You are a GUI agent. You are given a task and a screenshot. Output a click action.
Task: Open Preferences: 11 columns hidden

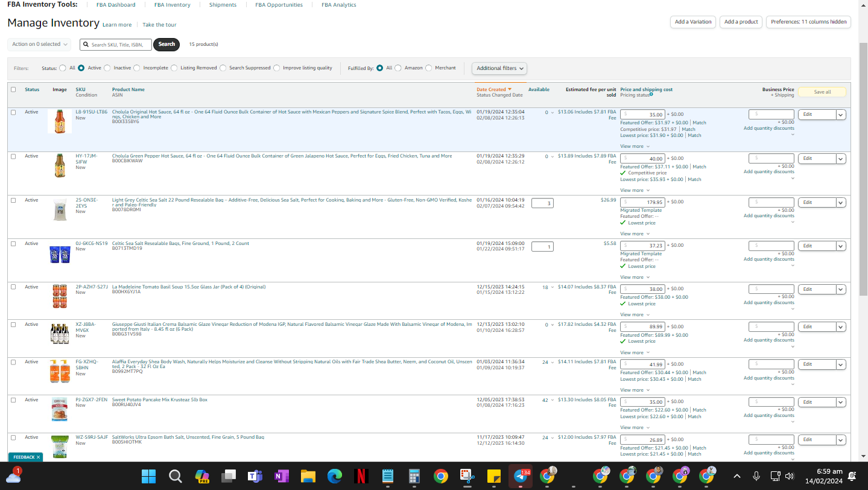[809, 22]
